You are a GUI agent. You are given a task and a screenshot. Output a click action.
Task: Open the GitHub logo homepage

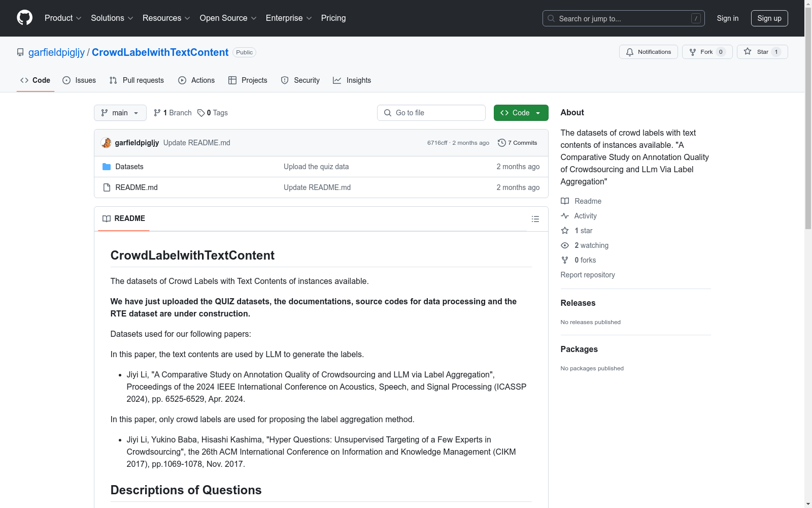(24, 18)
